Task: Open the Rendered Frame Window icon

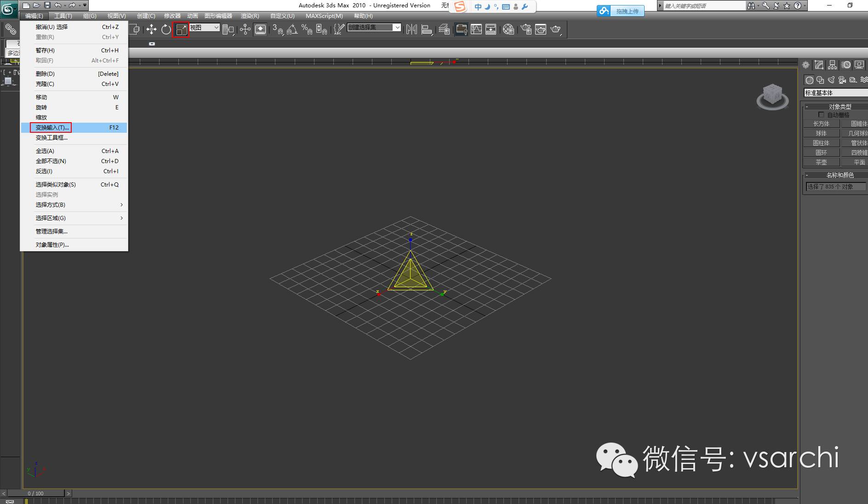Action: click(541, 29)
